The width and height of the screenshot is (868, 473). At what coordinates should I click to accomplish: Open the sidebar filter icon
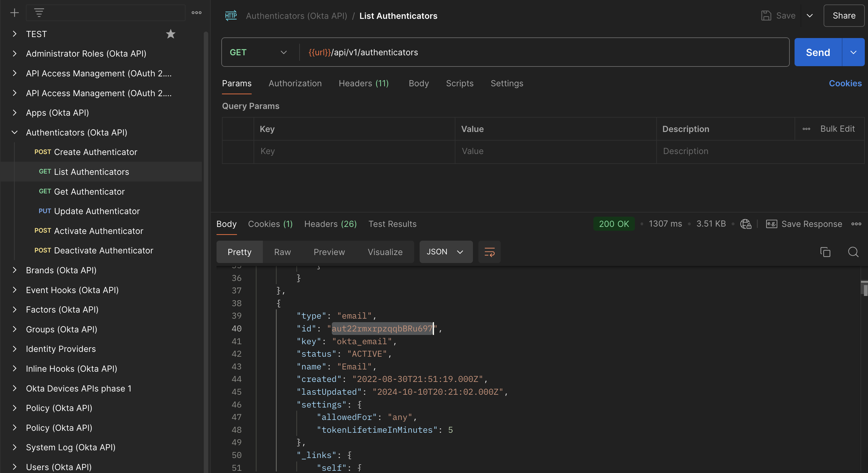(x=39, y=12)
